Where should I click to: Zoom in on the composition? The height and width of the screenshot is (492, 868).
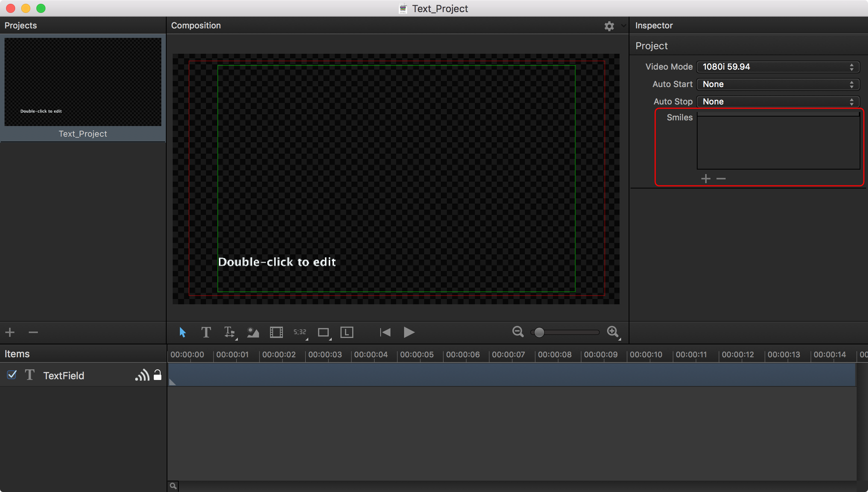click(x=613, y=332)
